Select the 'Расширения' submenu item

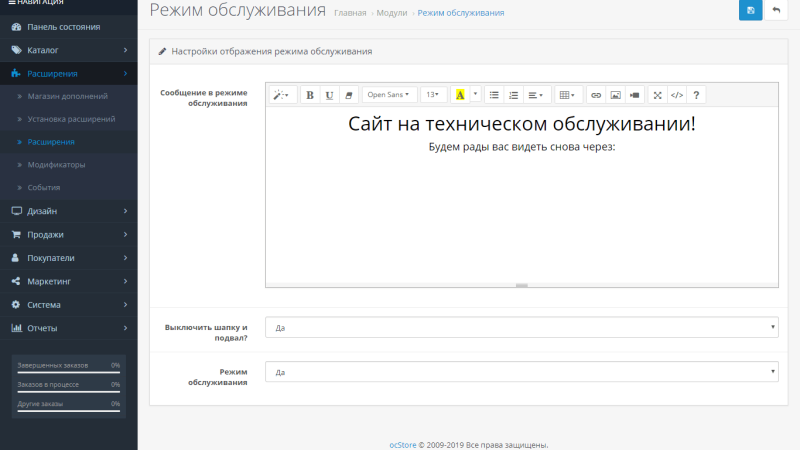click(68, 142)
